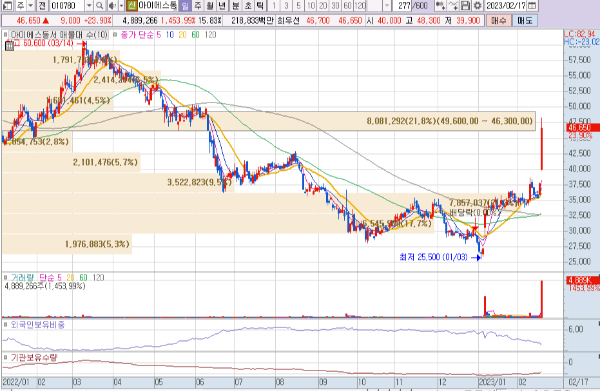600x391 pixels.
Task: Expand the stock code 010780 dropdown arrow
Action: pyautogui.click(x=89, y=5)
